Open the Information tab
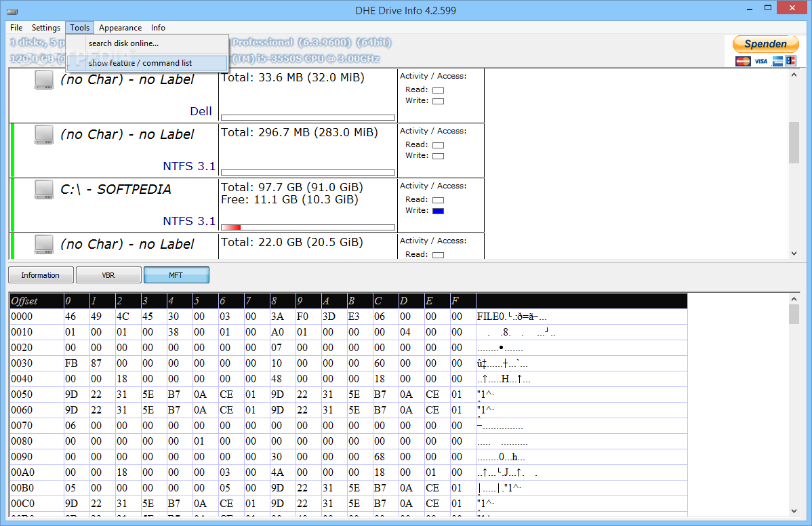The height and width of the screenshot is (526, 812). click(x=41, y=275)
